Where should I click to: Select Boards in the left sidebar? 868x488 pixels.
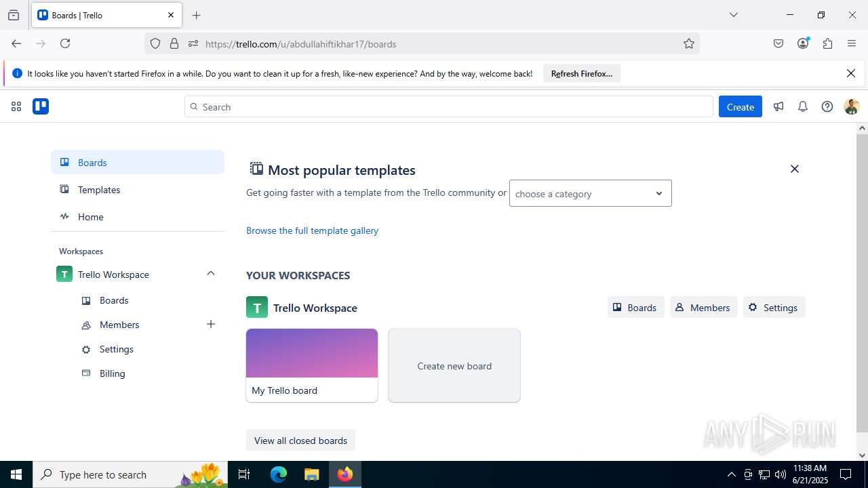click(138, 163)
